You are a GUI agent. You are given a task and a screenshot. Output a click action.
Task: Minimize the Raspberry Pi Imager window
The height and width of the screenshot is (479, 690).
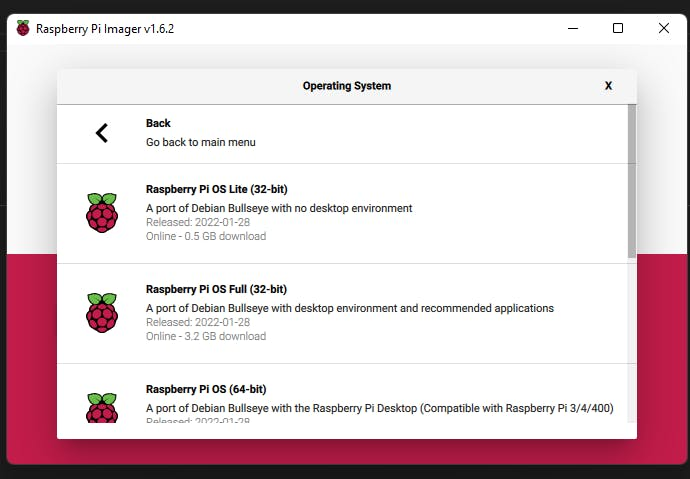(x=572, y=28)
